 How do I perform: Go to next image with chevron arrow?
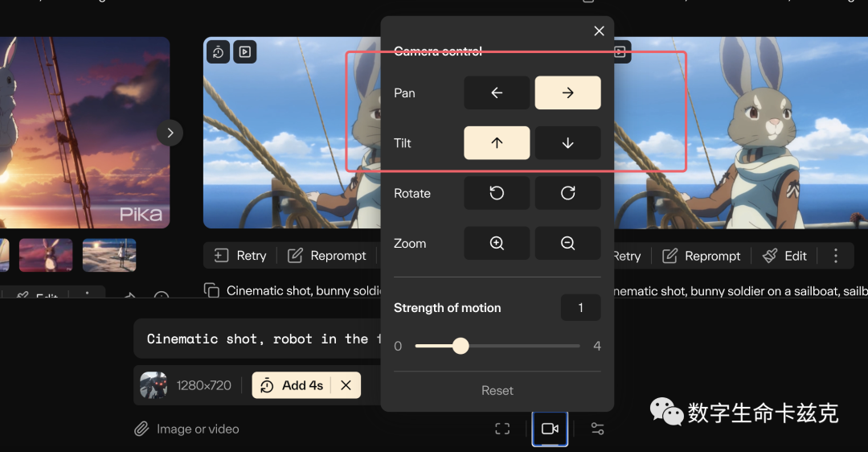tap(170, 133)
